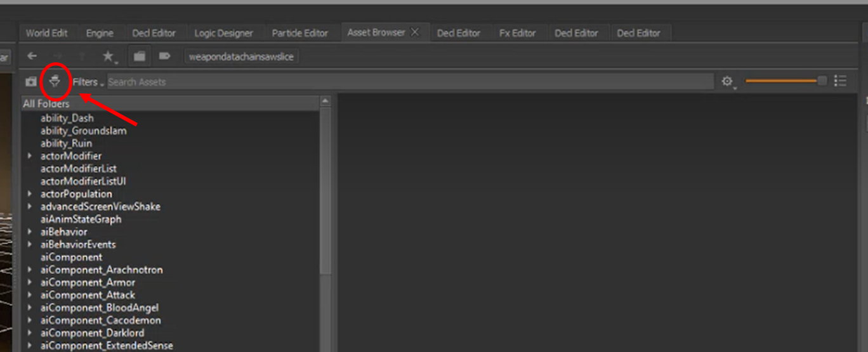The image size is (868, 352).
Task: Click the folder list scroll-up arrow
Action: click(325, 101)
